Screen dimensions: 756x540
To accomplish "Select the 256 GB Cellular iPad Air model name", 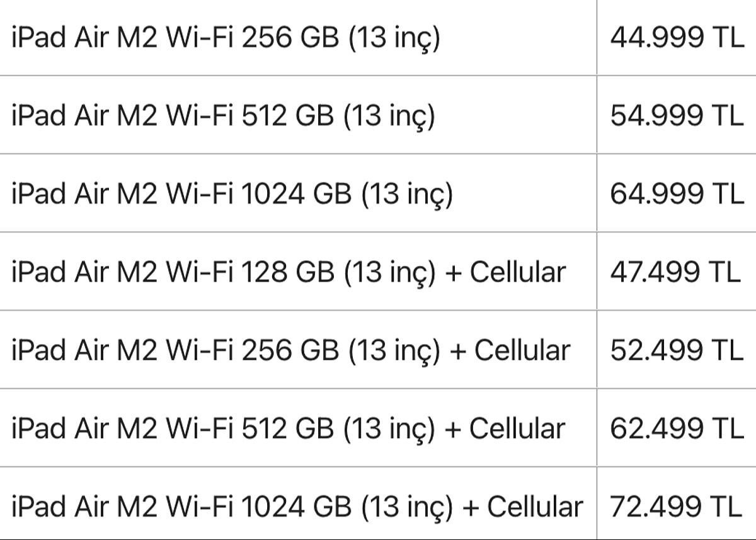I will (x=290, y=350).
